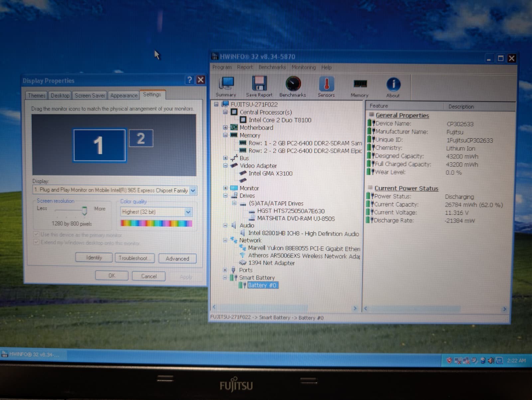Select the FUJITSU-271F022 computer node

254,104
